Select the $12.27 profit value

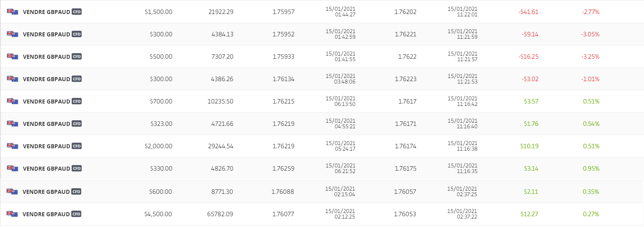click(x=529, y=214)
